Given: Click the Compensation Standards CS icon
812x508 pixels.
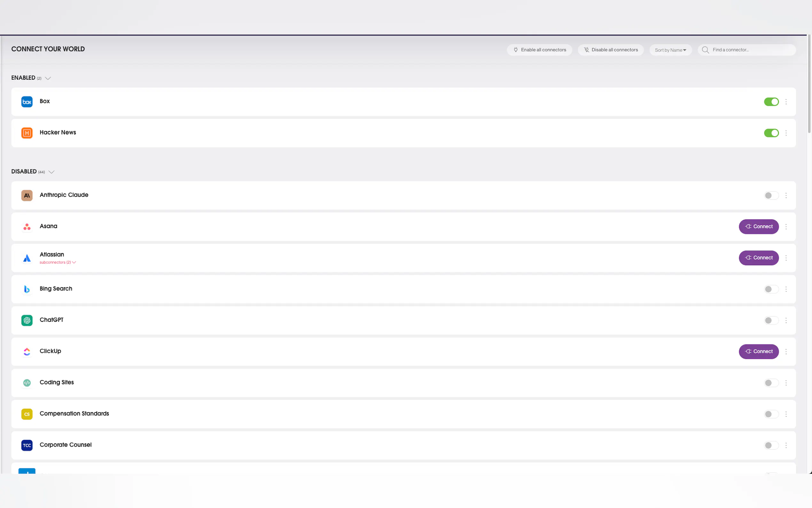Looking at the screenshot, I should (x=27, y=414).
